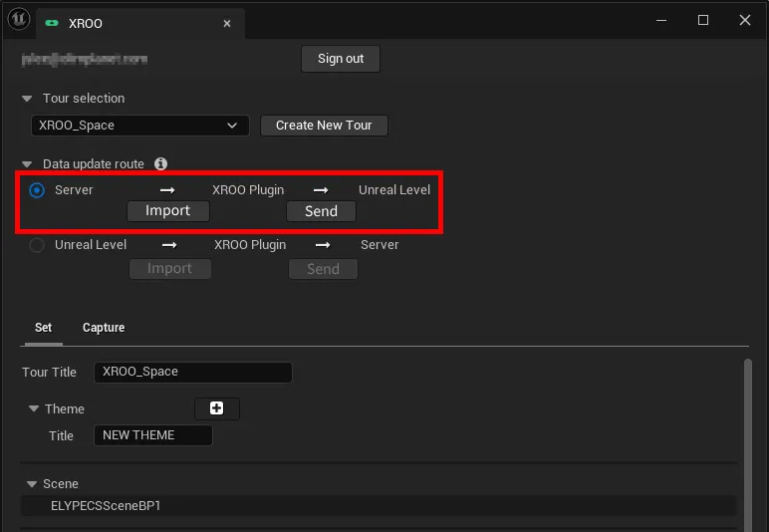
Task: Close the XROO tab
Action: click(x=227, y=23)
